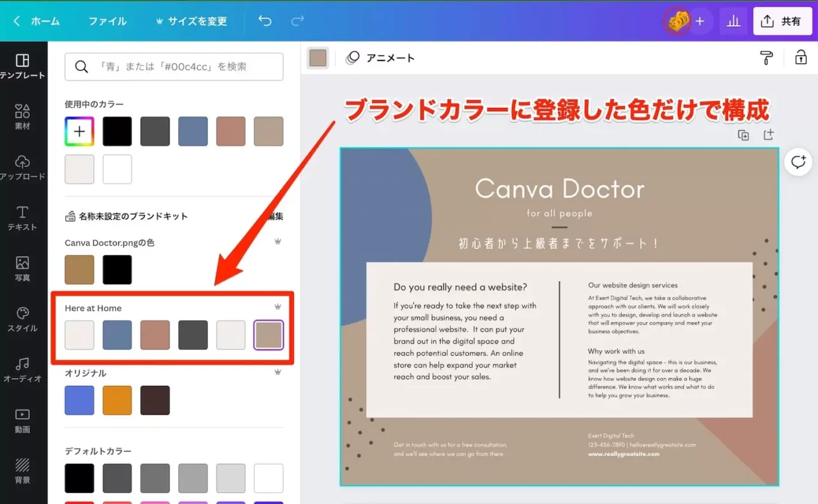This screenshot has width=818, height=504.
Task: Select dark gray swatch in Here at Home
Action: pos(193,335)
